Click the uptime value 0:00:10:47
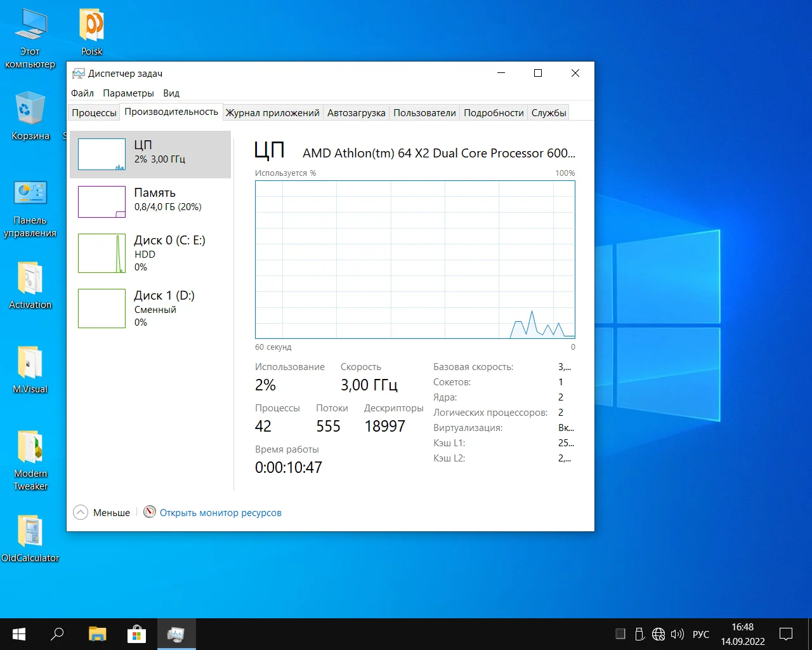The image size is (812, 650). click(289, 467)
